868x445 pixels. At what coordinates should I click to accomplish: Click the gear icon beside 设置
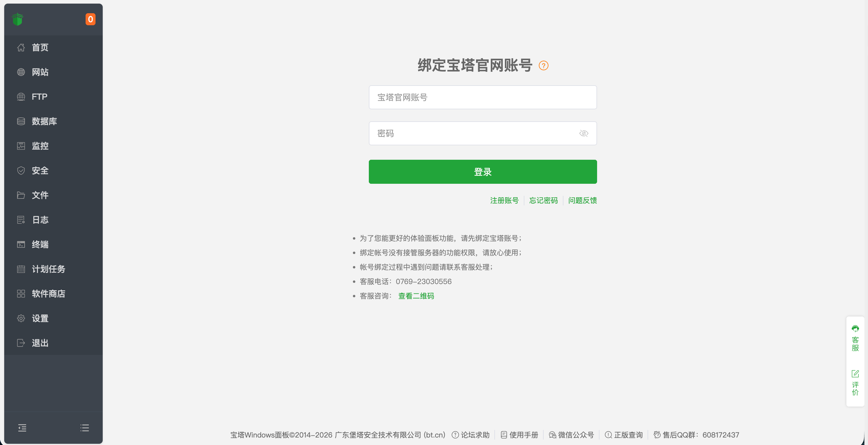pos(21,318)
